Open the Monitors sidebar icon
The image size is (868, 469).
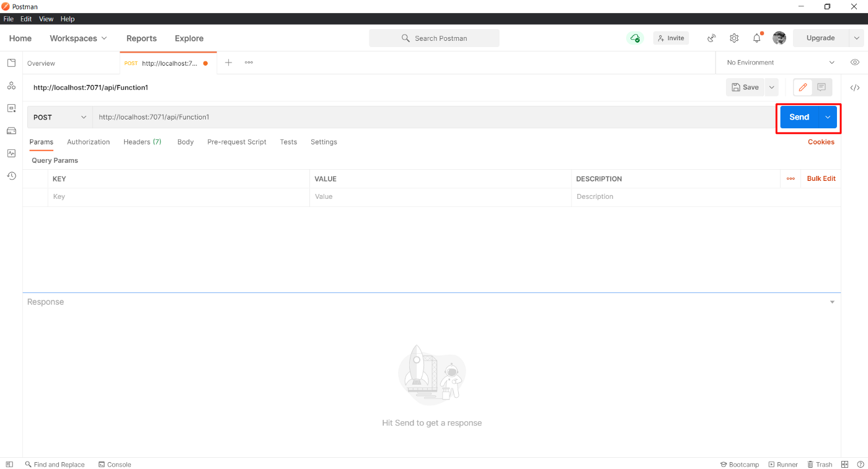11,153
